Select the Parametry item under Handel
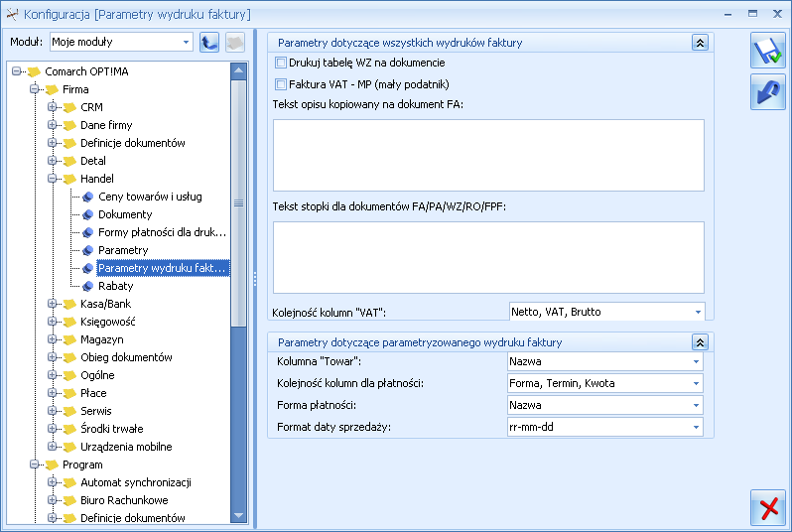 (123, 250)
